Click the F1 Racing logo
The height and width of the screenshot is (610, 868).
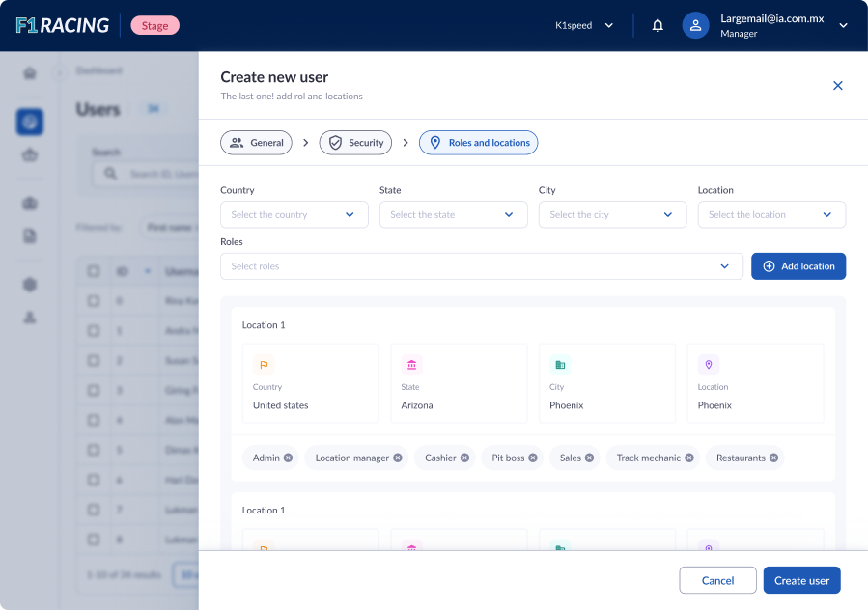point(62,25)
